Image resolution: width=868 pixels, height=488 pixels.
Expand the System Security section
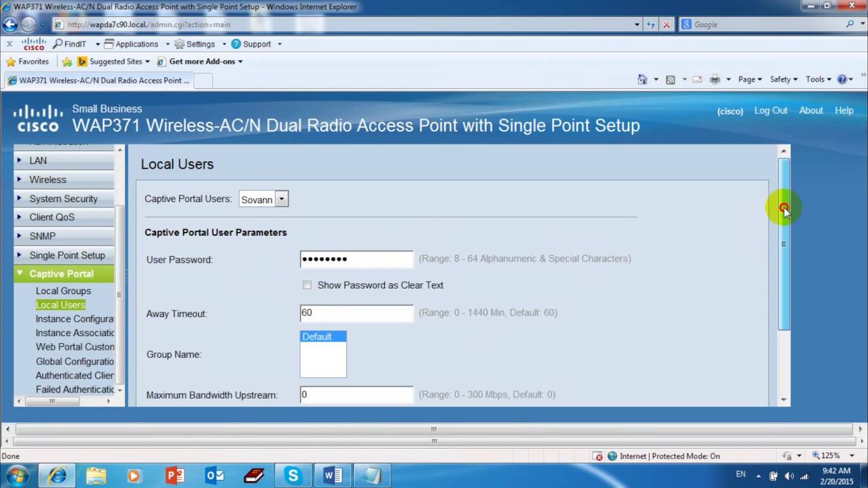click(x=64, y=199)
